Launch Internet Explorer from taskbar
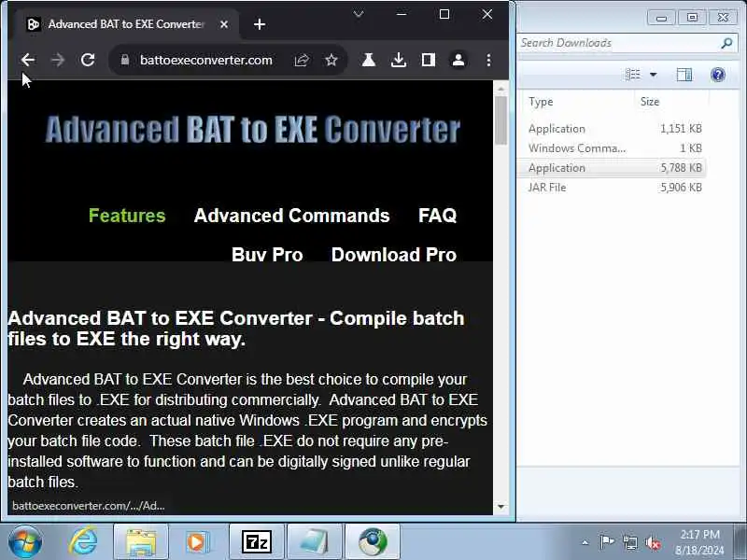The image size is (747, 560). pyautogui.click(x=83, y=542)
